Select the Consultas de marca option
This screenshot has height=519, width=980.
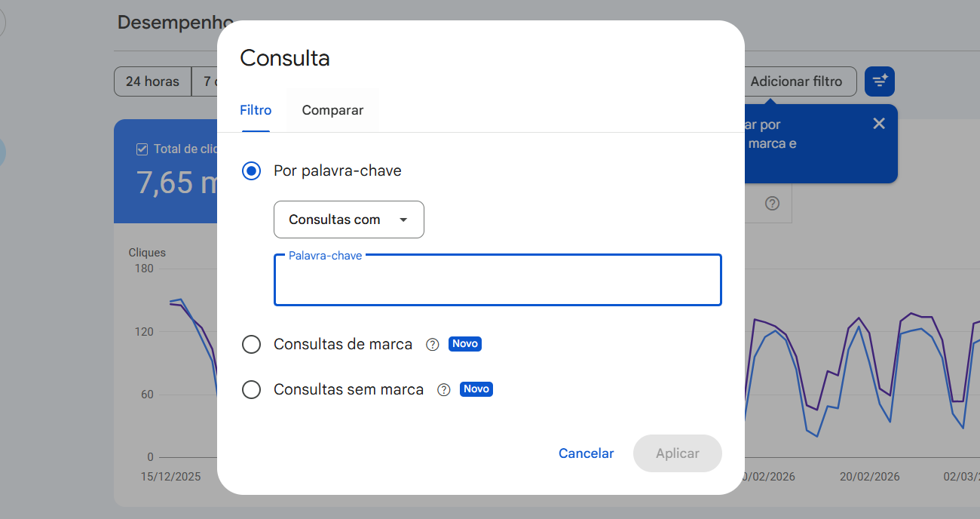point(251,344)
